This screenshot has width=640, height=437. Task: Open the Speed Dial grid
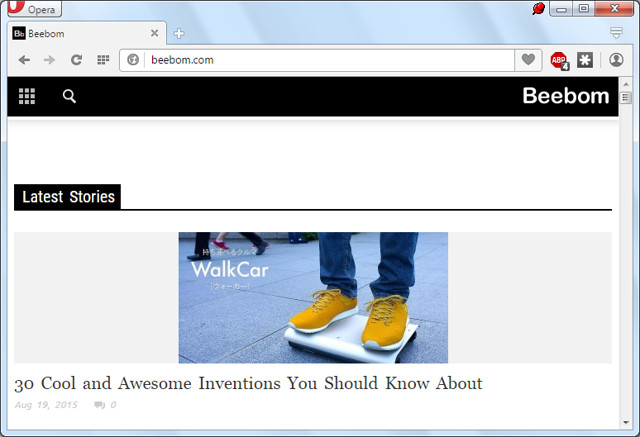click(103, 60)
